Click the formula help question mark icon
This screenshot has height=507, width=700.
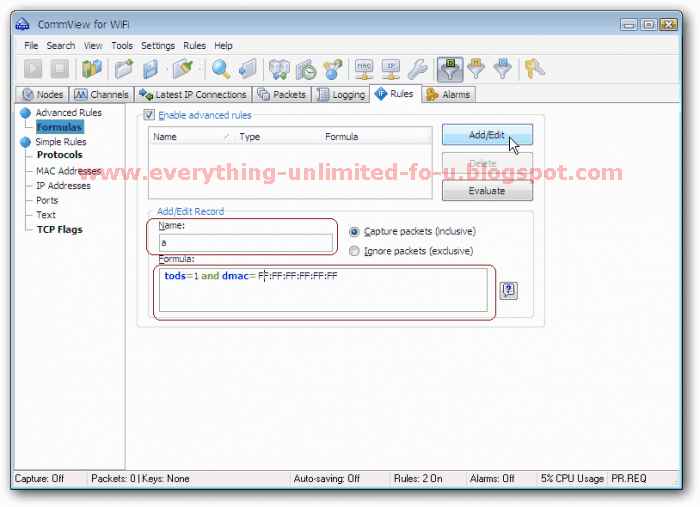coord(508,291)
